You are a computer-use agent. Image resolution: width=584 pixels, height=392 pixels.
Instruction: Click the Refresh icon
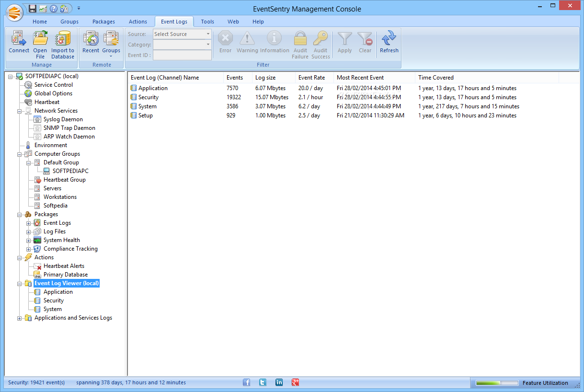(389, 39)
